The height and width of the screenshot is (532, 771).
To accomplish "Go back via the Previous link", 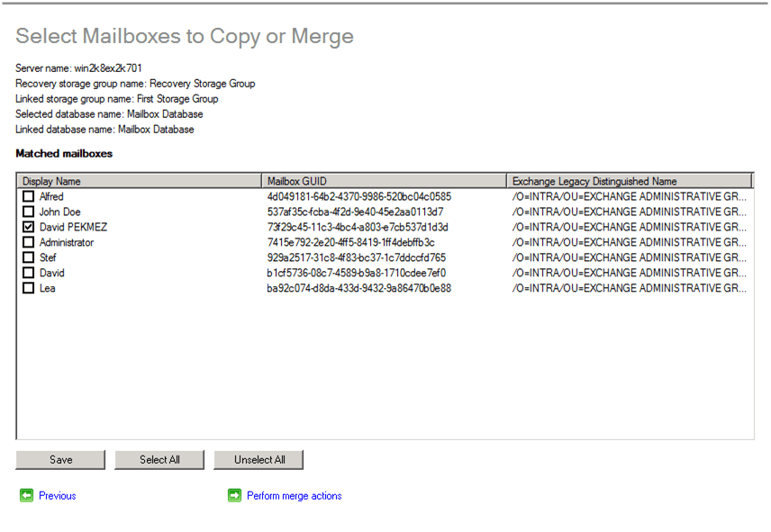I will point(58,496).
